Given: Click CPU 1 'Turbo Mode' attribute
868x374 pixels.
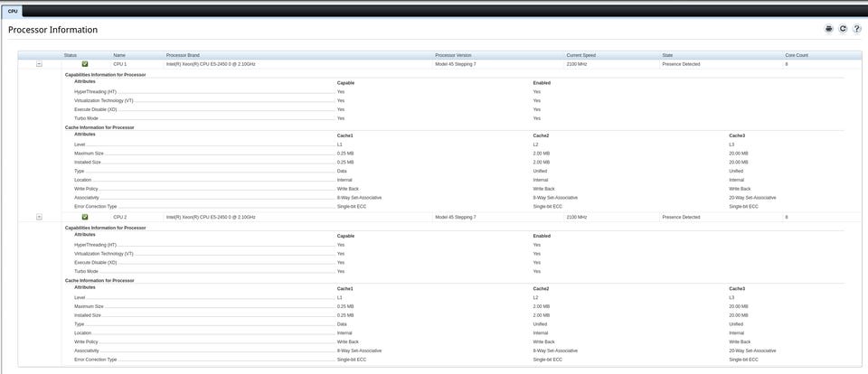Looking at the screenshot, I should tap(86, 118).
